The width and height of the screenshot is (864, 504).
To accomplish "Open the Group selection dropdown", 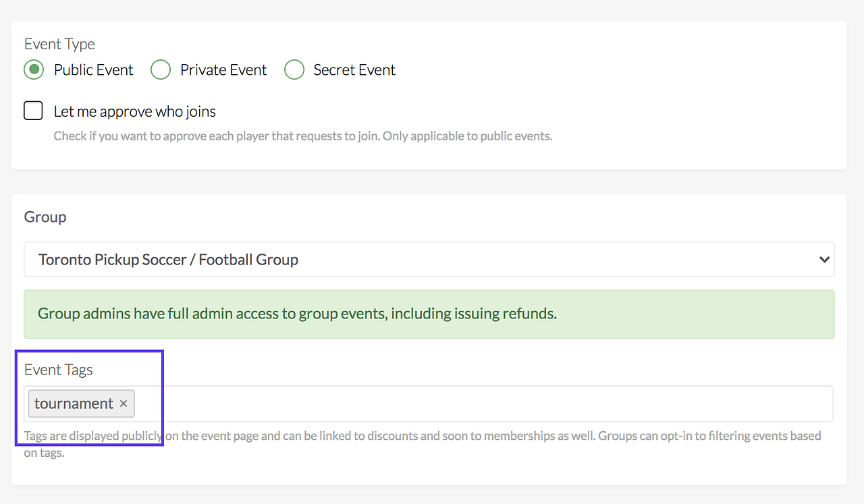I will tap(429, 260).
